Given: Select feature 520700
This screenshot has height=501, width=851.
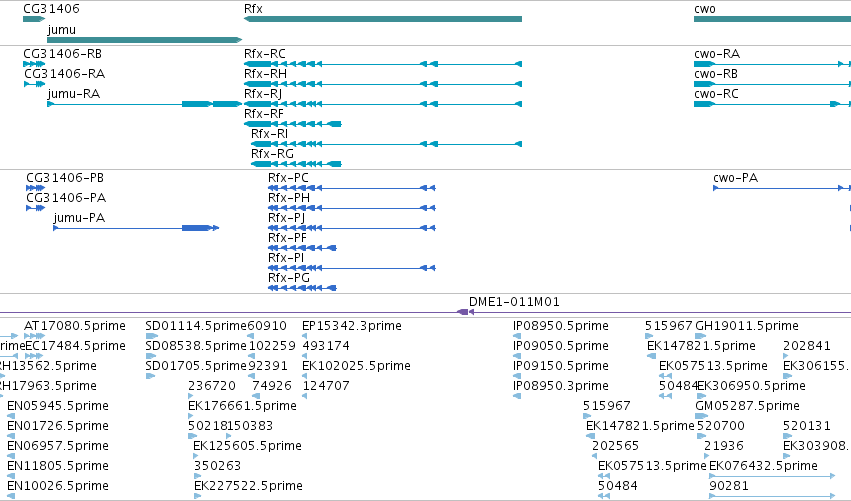Looking at the screenshot, I should click(721, 426).
